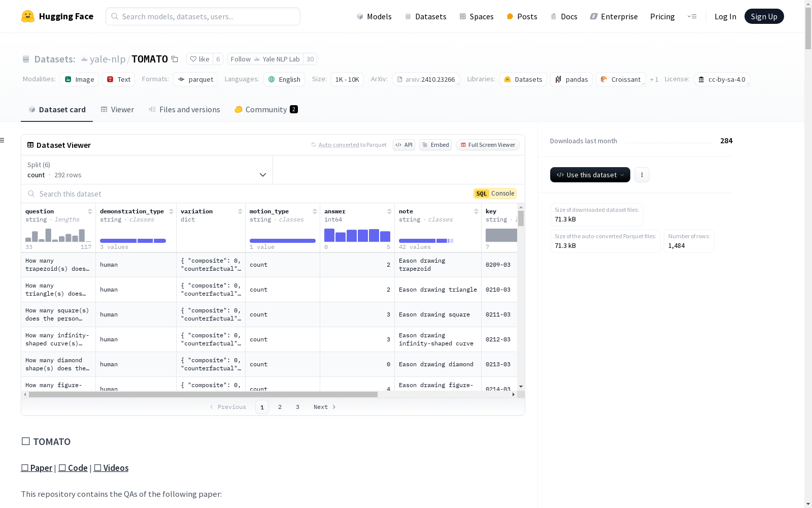
Task: Click the Croissant library tag
Action: tap(621, 79)
